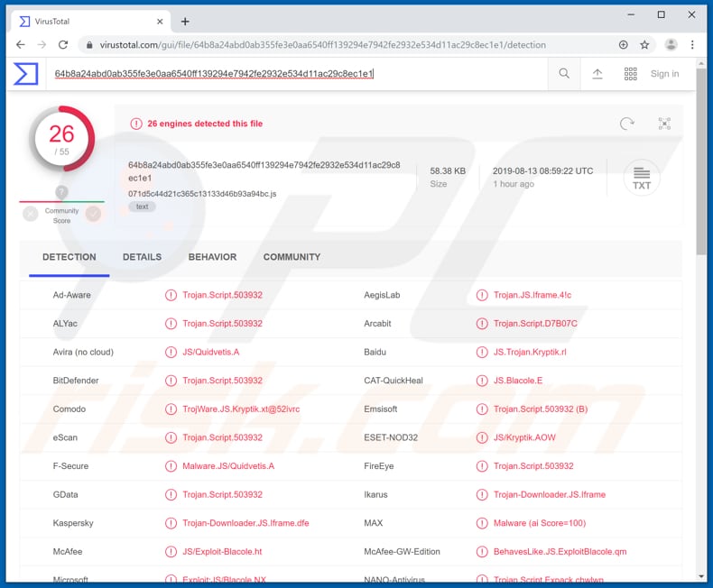Click the eScan alert icon
Viewport: 713px width, 588px height.
[x=171, y=437]
